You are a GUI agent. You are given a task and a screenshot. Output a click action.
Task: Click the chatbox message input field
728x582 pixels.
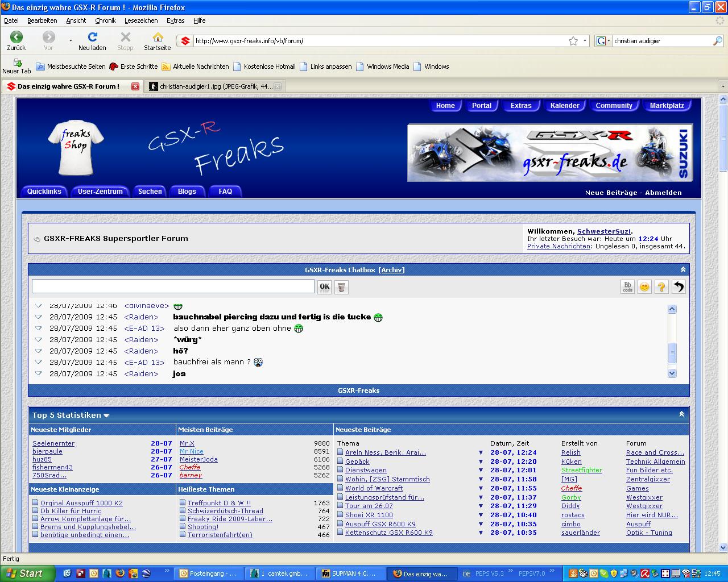(173, 286)
